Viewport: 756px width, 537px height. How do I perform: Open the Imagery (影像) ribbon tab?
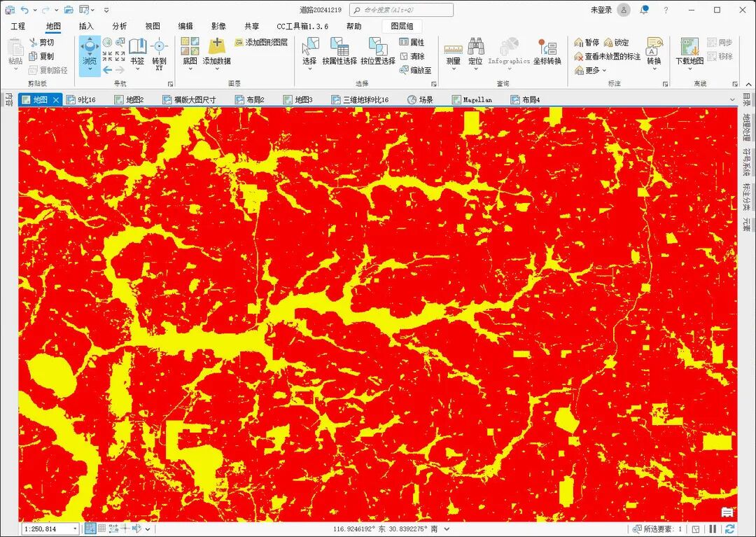[x=218, y=26]
